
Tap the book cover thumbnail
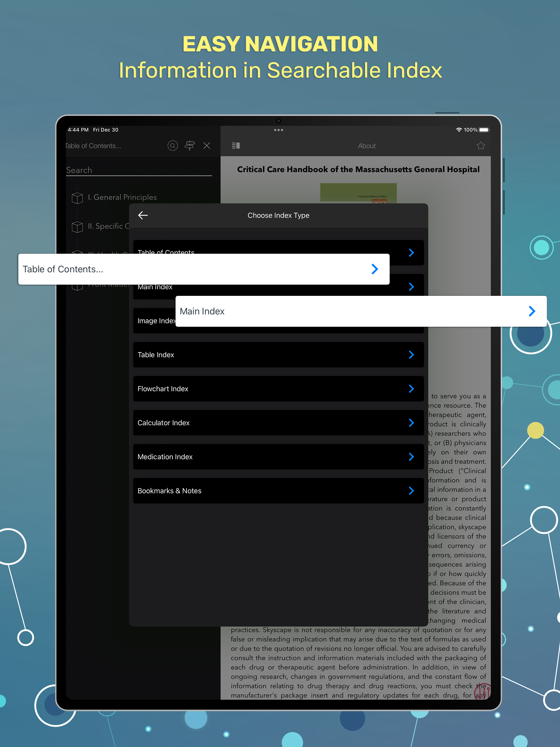pyautogui.click(x=358, y=193)
